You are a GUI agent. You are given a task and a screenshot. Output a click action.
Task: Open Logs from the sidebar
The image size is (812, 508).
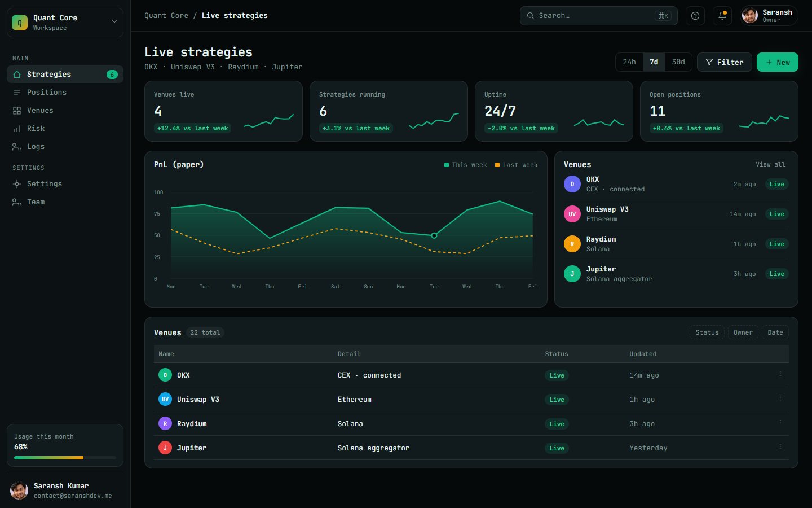[65, 147]
